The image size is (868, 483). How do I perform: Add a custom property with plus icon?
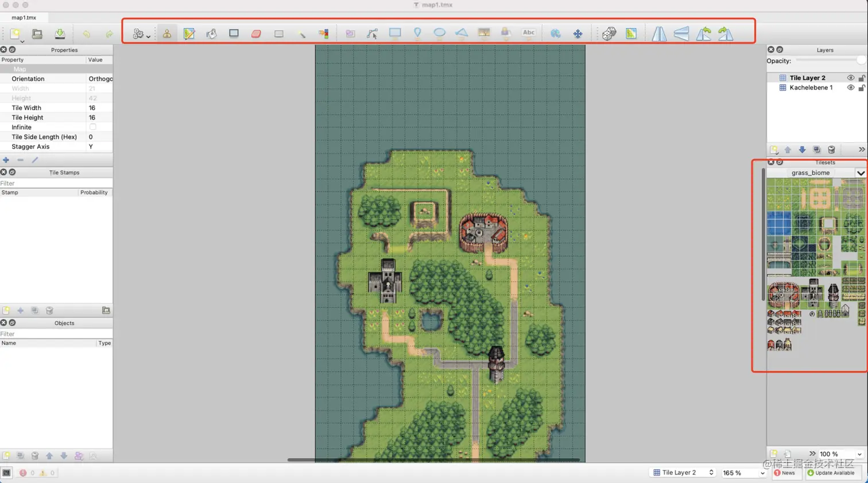coord(6,160)
